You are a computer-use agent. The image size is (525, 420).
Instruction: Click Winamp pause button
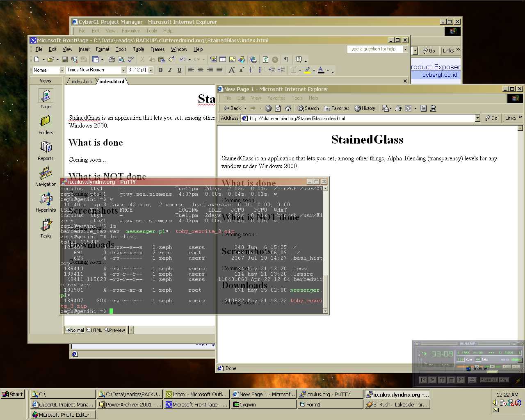[x=442, y=380]
